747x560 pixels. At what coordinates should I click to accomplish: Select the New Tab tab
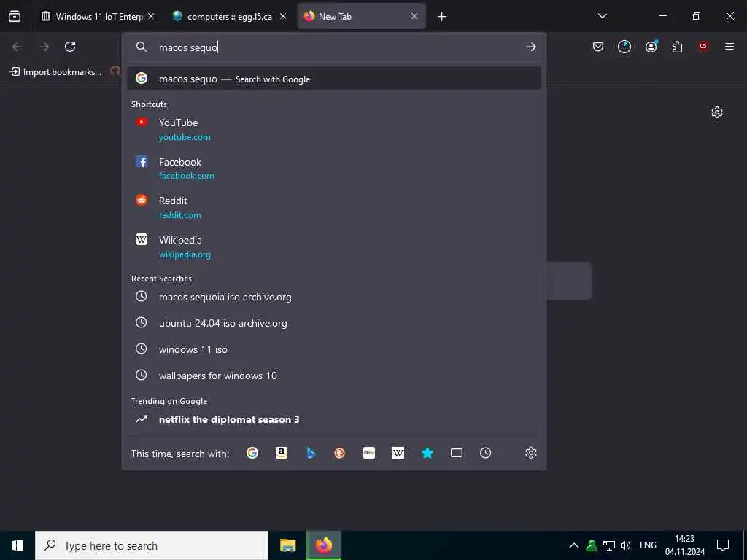[x=362, y=17]
